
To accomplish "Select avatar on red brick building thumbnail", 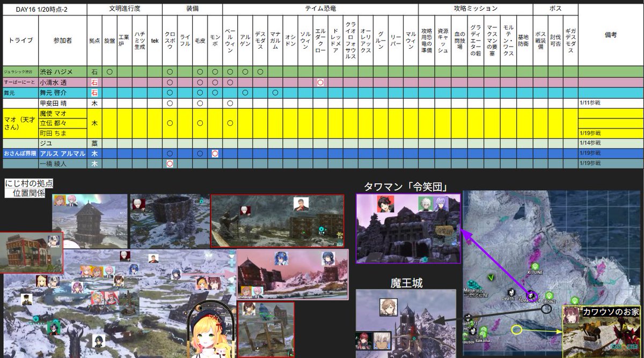I will point(54,241).
